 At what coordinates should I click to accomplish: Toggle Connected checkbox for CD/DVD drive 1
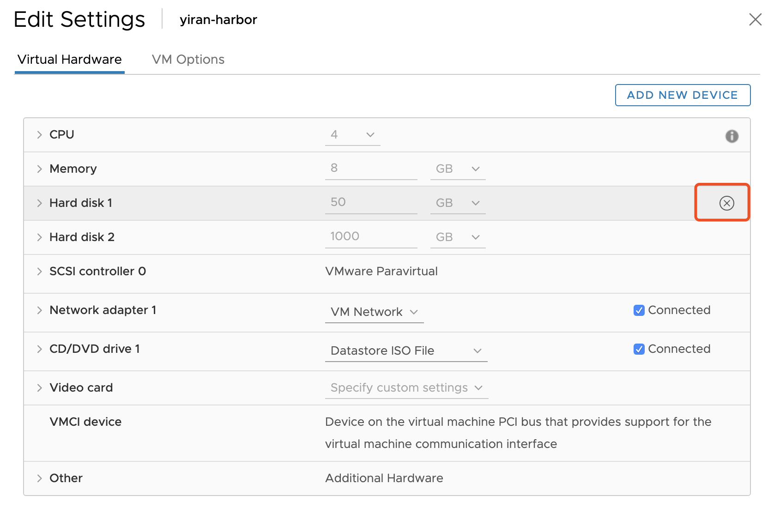point(639,349)
